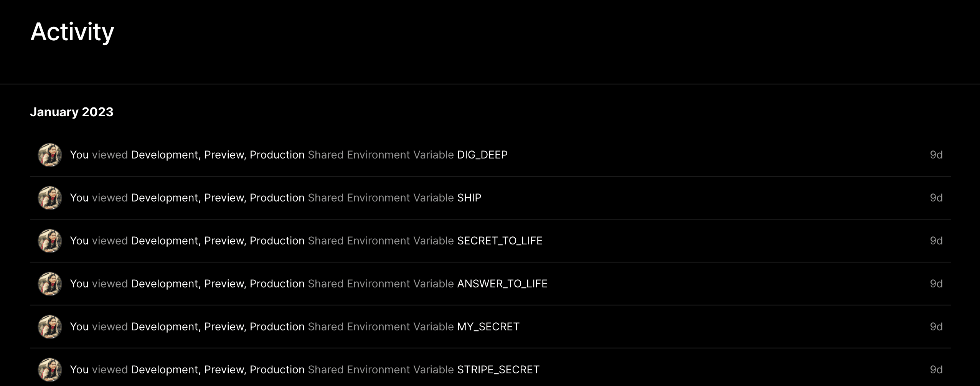
Task: Select the 9d timestamp for SECRET_TO_LIFE
Action: pyautogui.click(x=936, y=241)
